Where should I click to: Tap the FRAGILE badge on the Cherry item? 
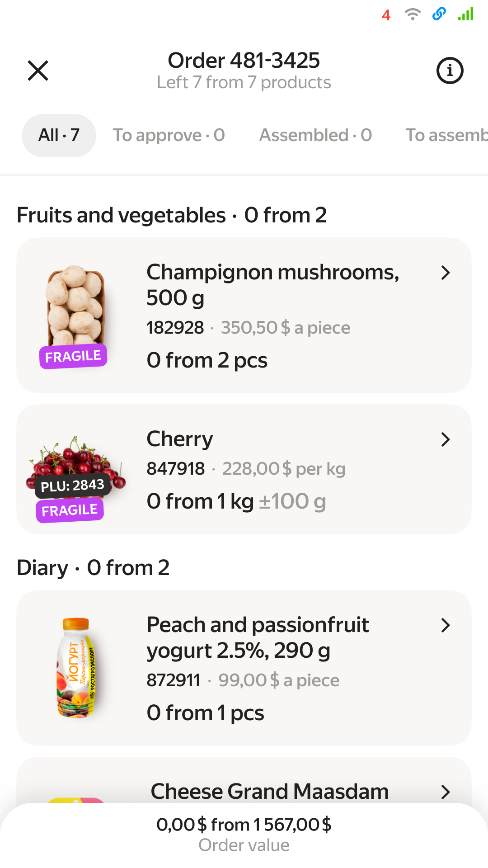[70, 510]
